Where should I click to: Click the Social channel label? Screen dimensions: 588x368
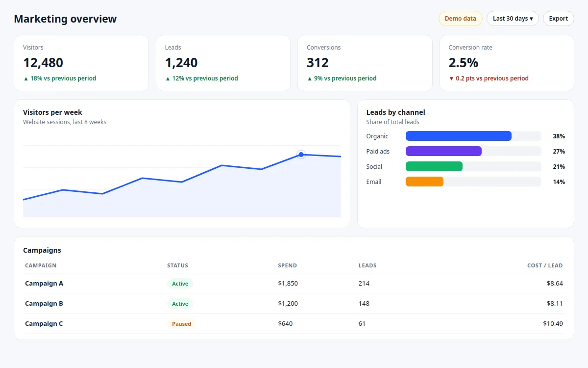tap(374, 166)
